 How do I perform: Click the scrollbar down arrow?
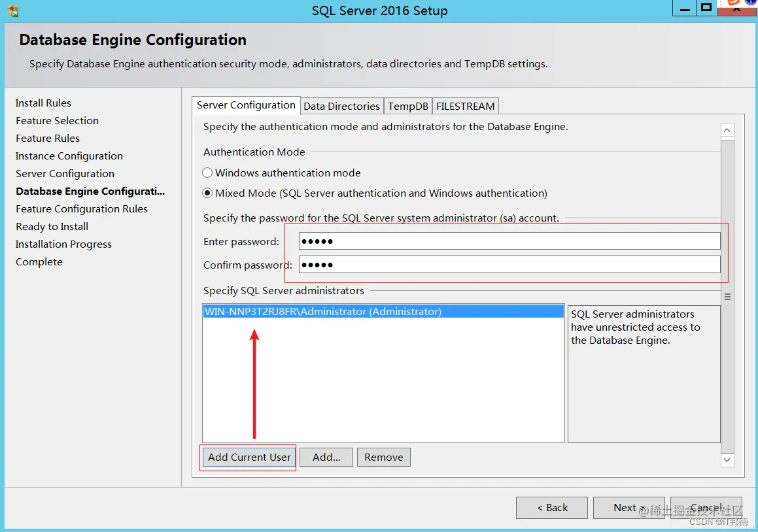click(x=727, y=460)
